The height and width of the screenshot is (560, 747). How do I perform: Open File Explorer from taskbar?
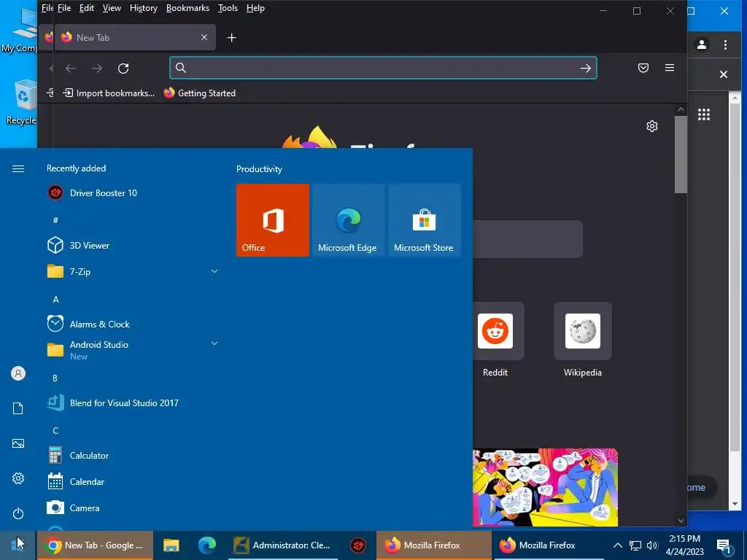point(171,545)
